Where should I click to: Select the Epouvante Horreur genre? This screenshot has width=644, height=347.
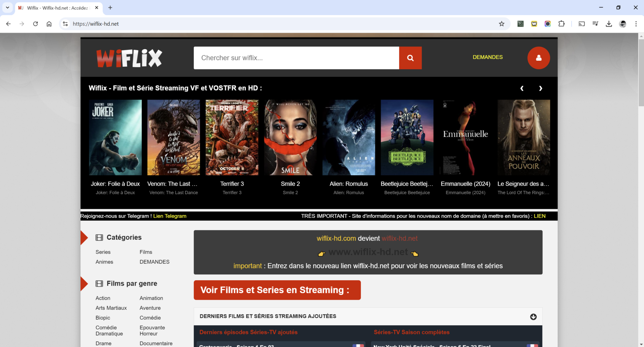point(152,331)
